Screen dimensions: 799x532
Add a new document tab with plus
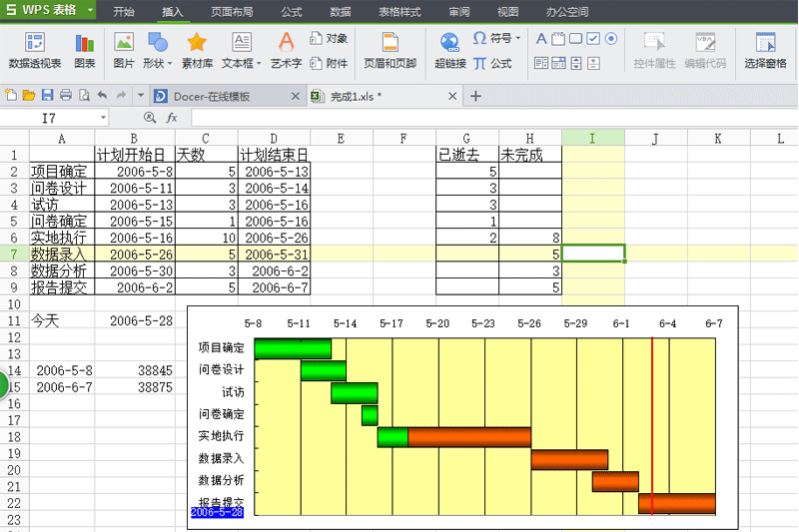pos(475,96)
